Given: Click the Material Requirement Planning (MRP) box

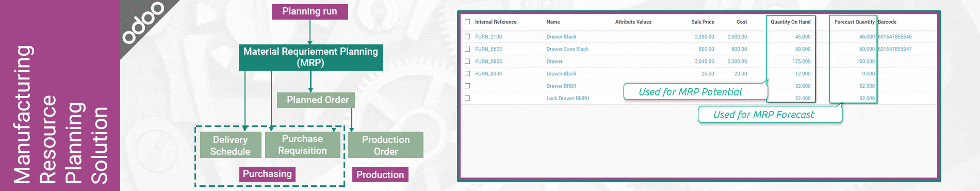Looking at the screenshot, I should (x=311, y=57).
